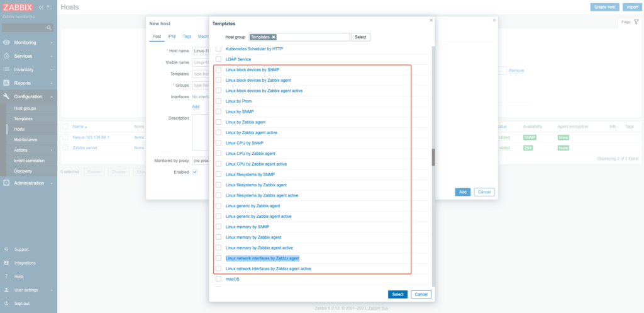This screenshot has height=313, width=644.
Task: Click Cancel in New host dialog
Action: tap(484, 192)
